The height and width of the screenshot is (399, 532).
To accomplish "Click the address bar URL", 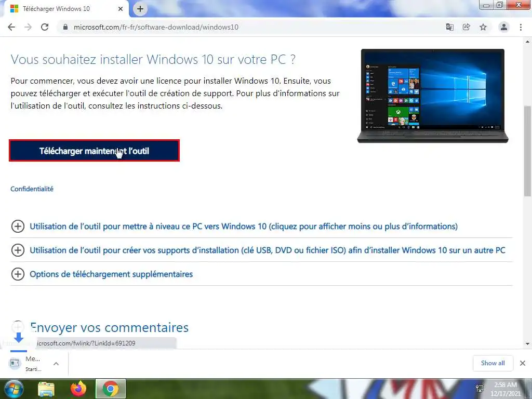I will click(156, 27).
